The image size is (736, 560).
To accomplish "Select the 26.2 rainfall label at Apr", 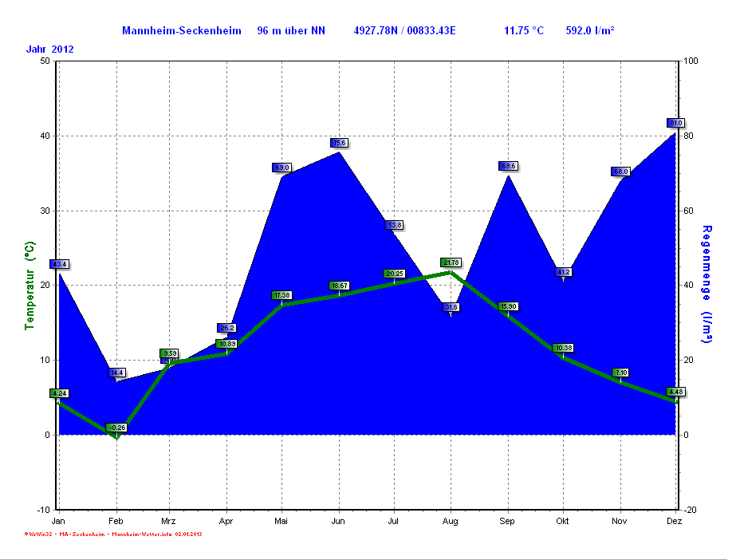I will coord(226,328).
